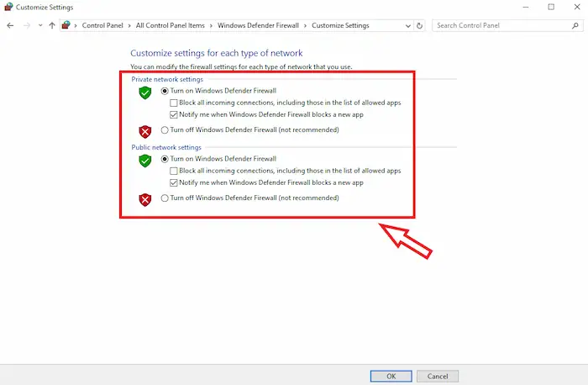The width and height of the screenshot is (588, 385).
Task: Check Block all incoming connections under Private
Action: tap(174, 103)
